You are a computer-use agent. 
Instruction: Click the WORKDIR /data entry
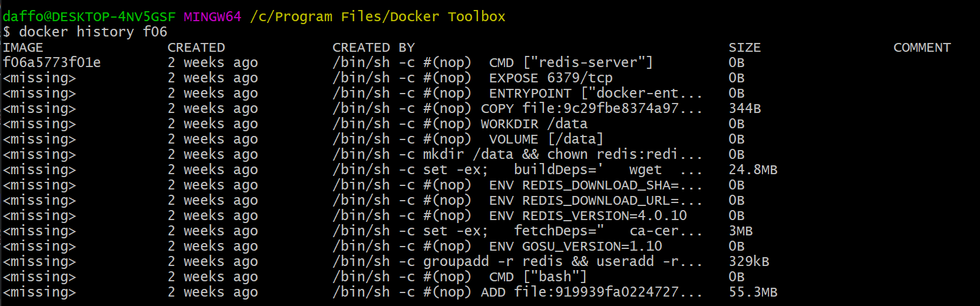click(x=534, y=124)
